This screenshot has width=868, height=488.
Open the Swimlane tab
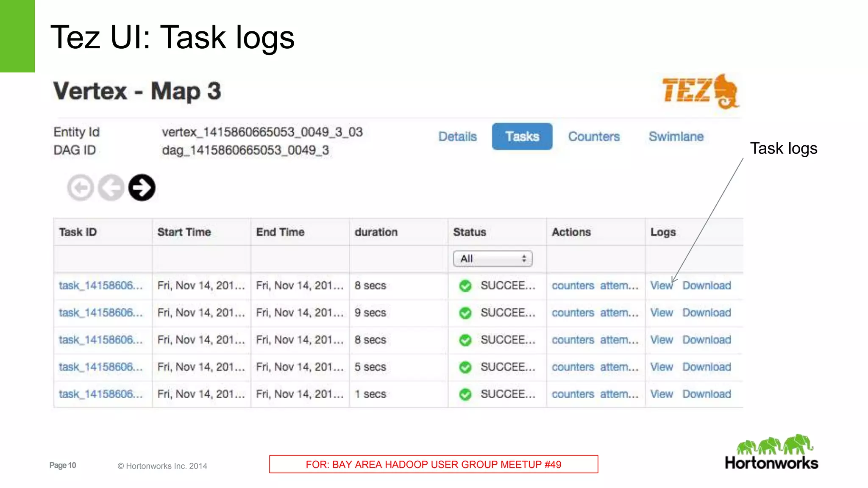tap(676, 137)
